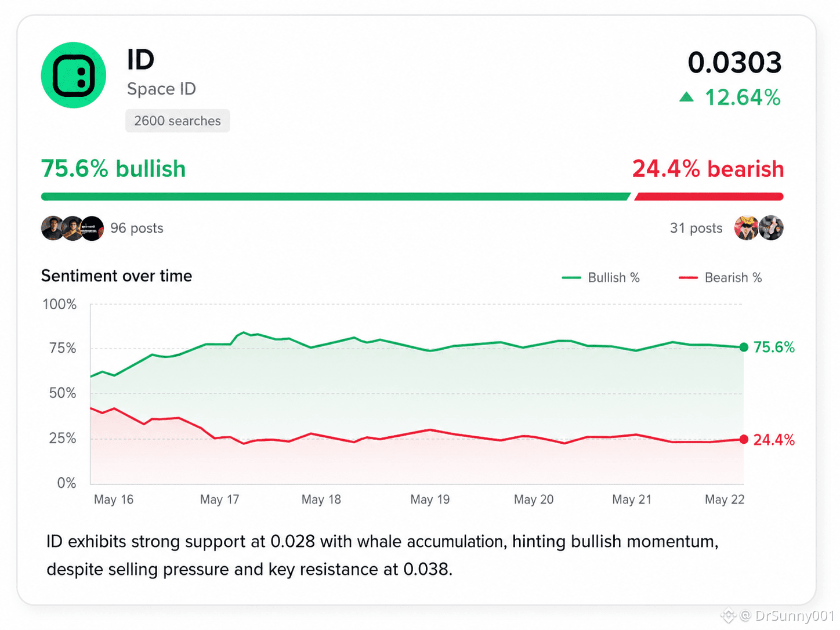Select the "May 17" date on the axis
840x630 pixels.
(219, 499)
